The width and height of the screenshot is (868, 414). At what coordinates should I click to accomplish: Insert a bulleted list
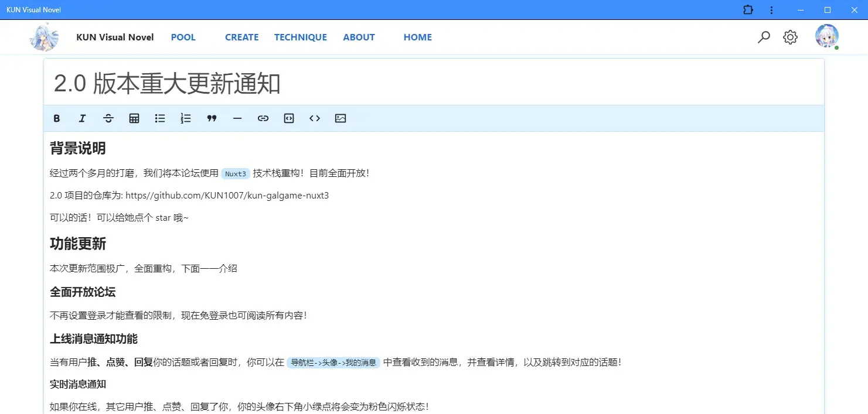pyautogui.click(x=160, y=118)
